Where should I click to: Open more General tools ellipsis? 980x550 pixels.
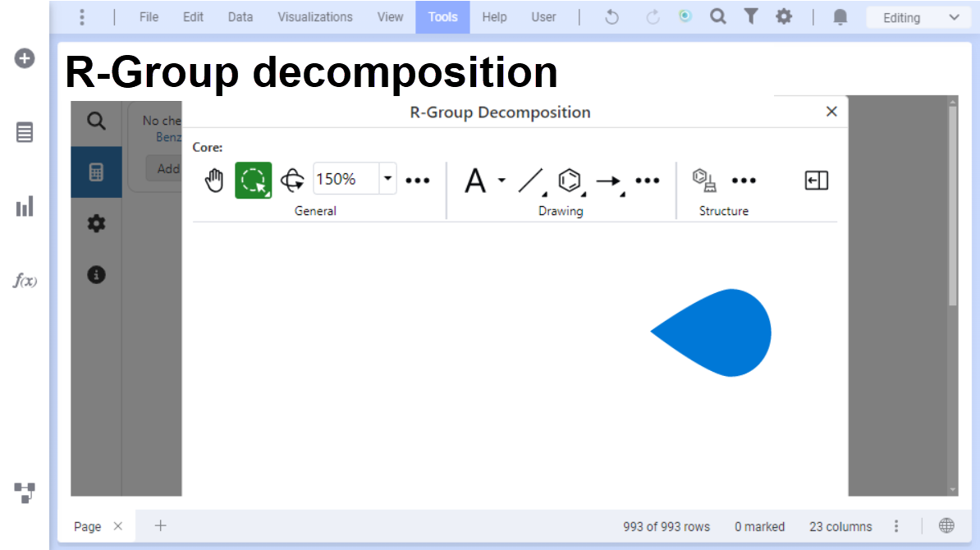(x=418, y=181)
